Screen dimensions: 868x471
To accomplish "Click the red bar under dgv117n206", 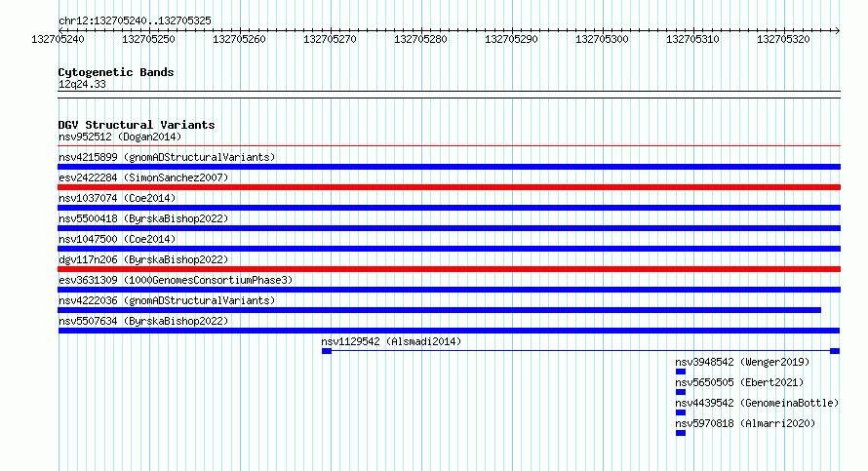I will (x=449, y=269).
